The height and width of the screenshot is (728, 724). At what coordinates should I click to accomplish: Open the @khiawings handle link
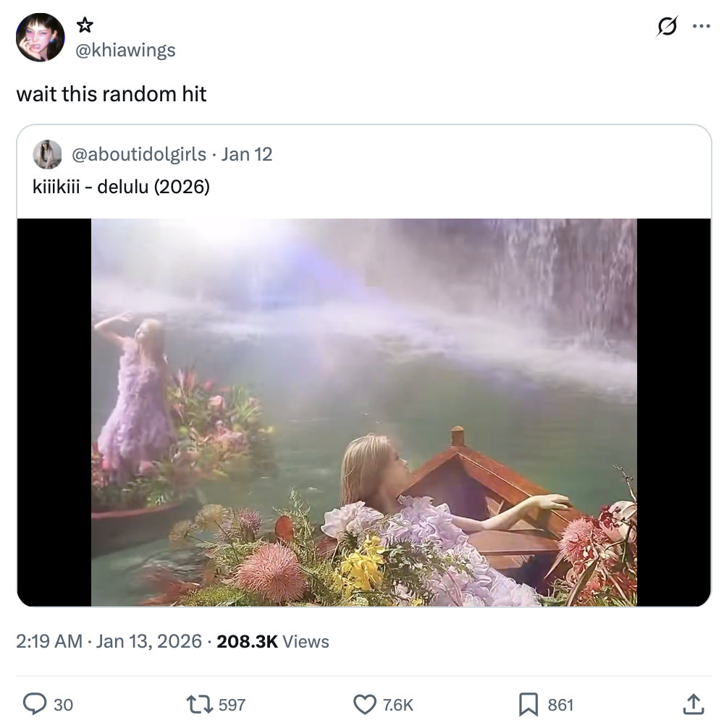[x=125, y=49]
